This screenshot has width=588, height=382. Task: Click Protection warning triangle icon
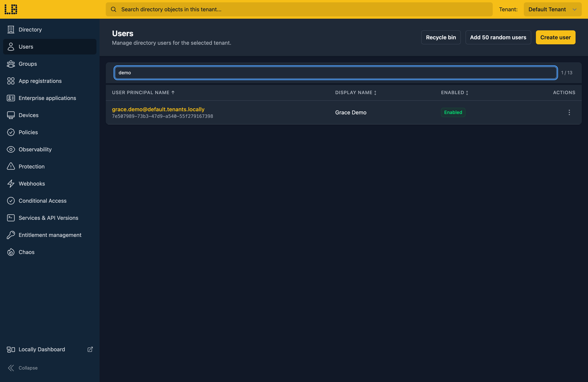coord(11,166)
